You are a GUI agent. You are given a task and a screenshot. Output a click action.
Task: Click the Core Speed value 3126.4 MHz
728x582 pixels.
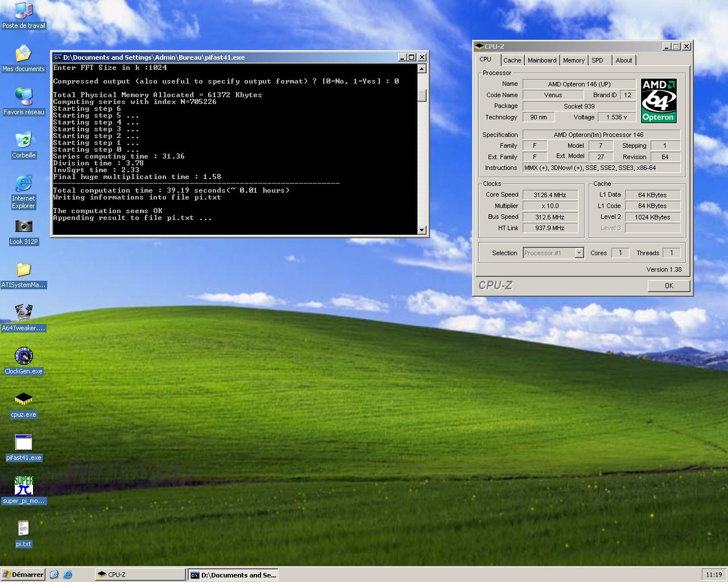point(550,195)
